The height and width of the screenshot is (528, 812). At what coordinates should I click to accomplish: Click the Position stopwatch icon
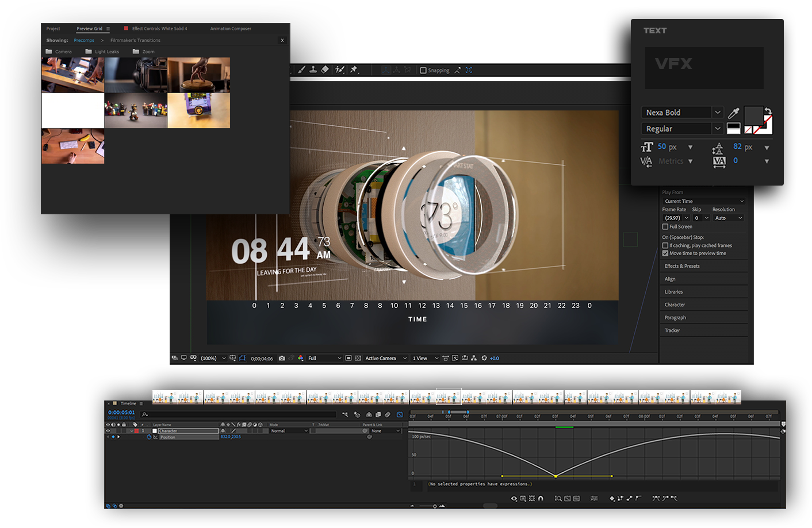149,437
